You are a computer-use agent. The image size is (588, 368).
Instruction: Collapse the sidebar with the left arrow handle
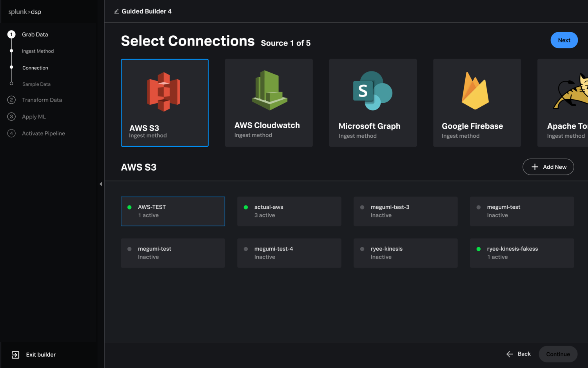click(x=101, y=184)
